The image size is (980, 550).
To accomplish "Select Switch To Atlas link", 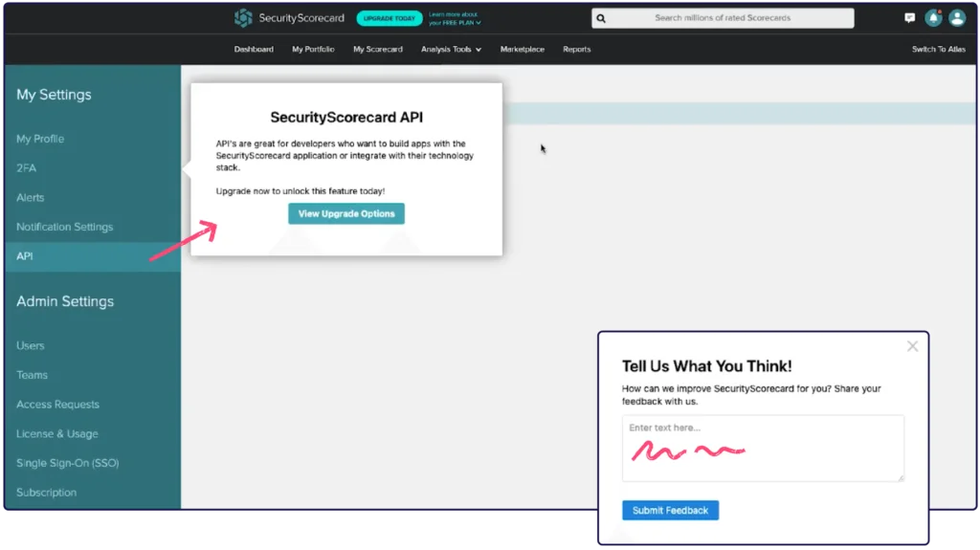I will 938,50.
